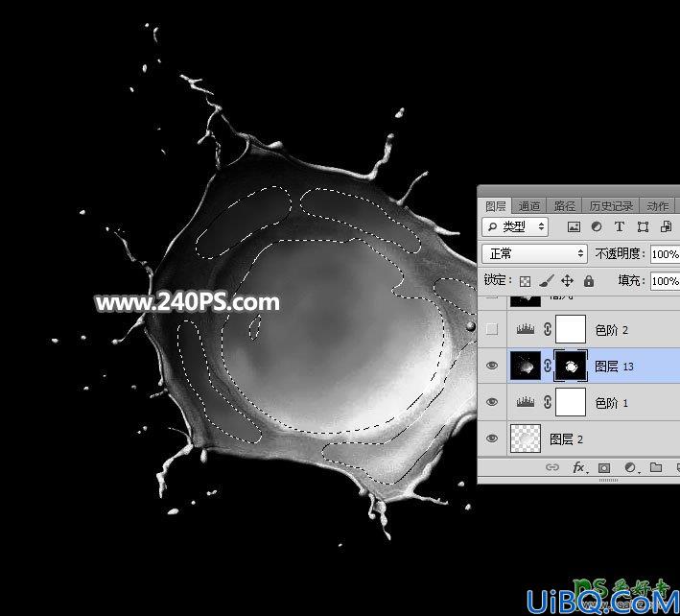Lock layer position move icon
Image resolution: width=680 pixels, height=616 pixels.
click(567, 281)
